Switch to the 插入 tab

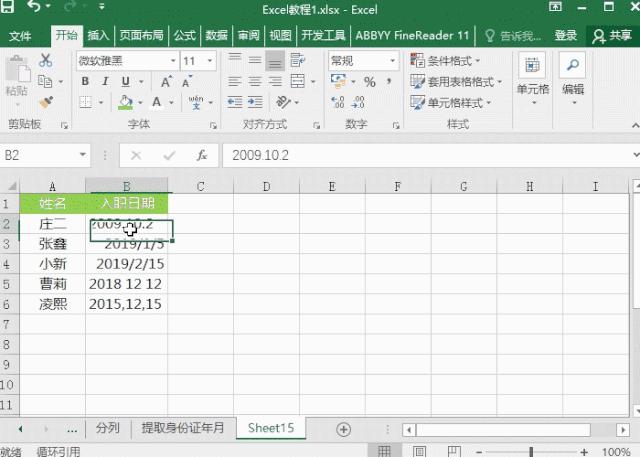click(98, 35)
